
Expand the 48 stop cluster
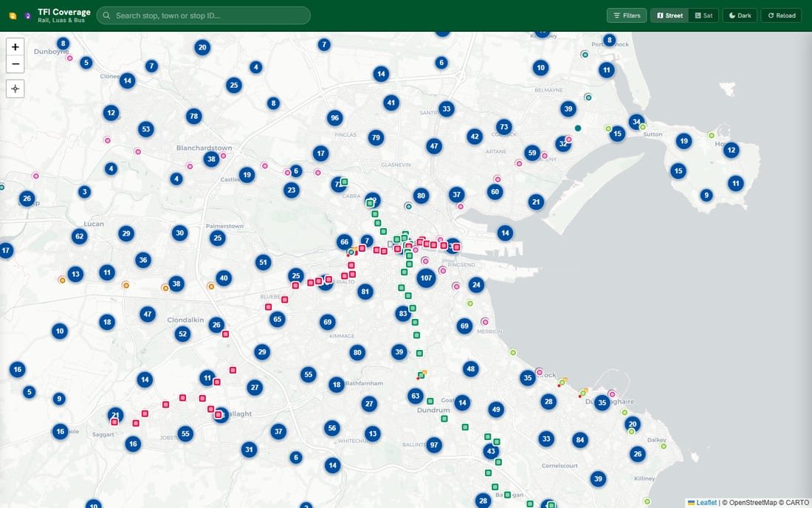pos(470,369)
